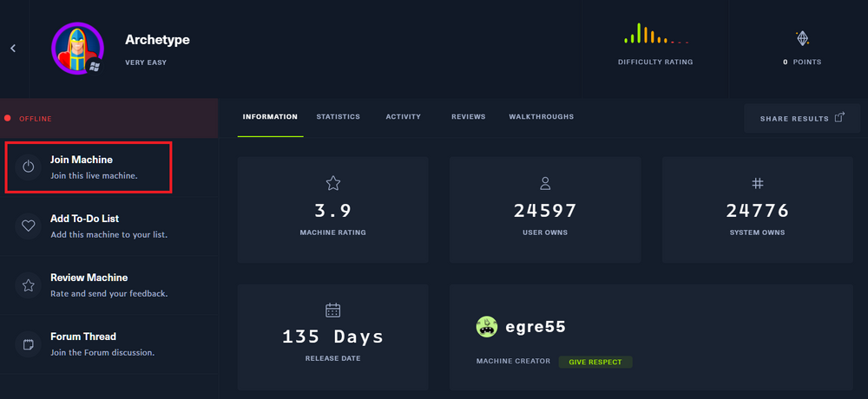Open the egre55 creator profile link

pyautogui.click(x=536, y=327)
